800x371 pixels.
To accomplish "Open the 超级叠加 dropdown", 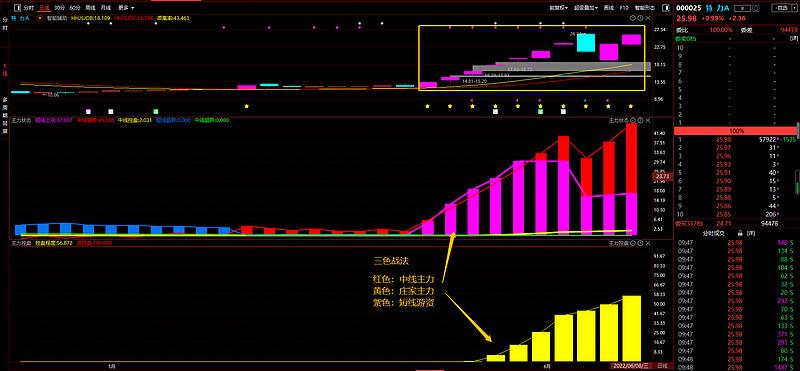I will (586, 8).
